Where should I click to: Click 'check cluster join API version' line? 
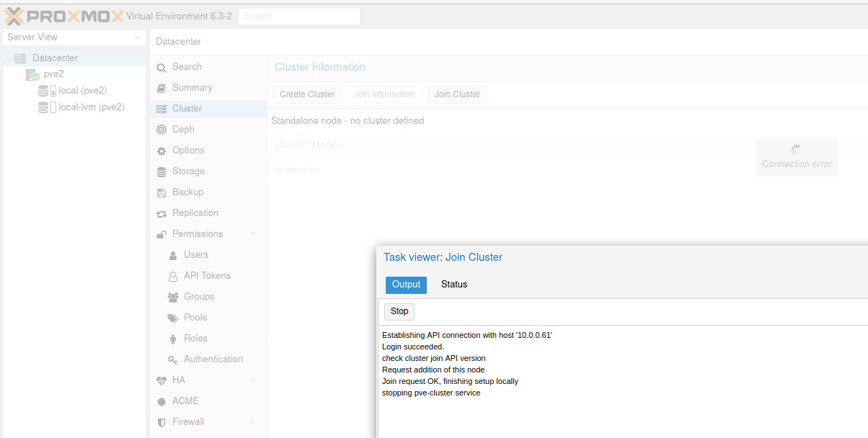tap(434, 358)
